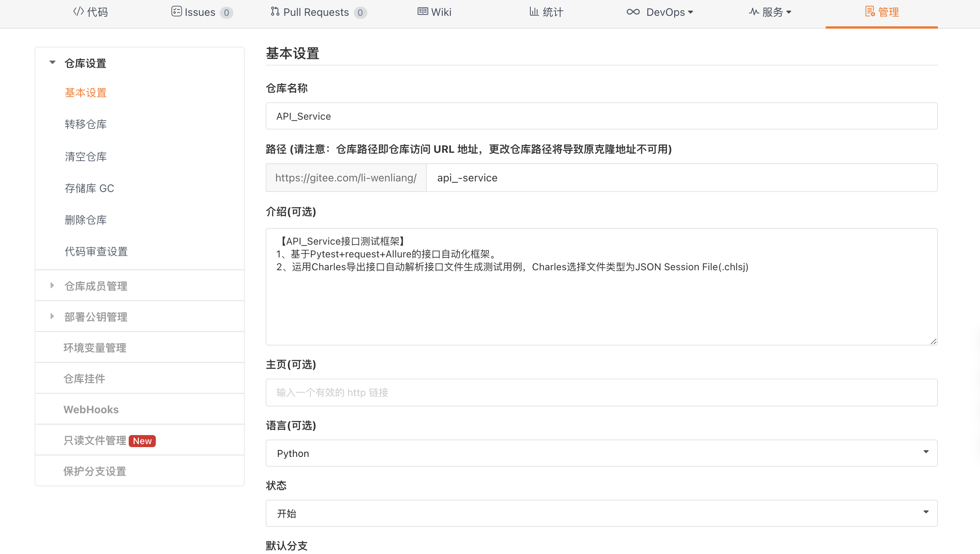
Task: Click the code brackets icon in the top tabs
Action: tap(78, 12)
